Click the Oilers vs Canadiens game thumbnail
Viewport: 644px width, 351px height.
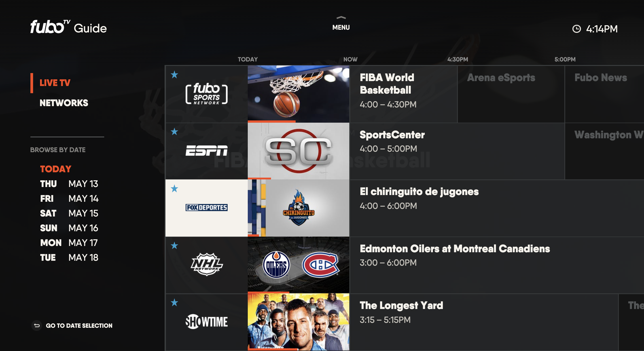coord(298,265)
